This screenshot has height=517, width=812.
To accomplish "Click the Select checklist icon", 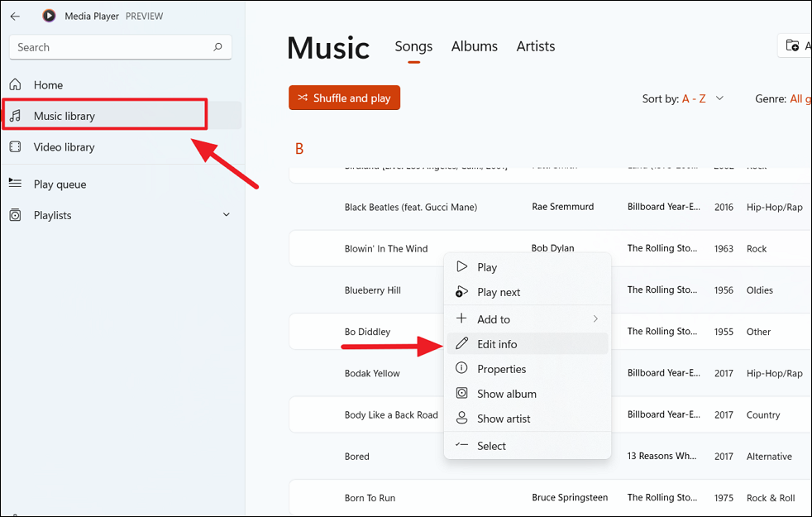I will 461,445.
